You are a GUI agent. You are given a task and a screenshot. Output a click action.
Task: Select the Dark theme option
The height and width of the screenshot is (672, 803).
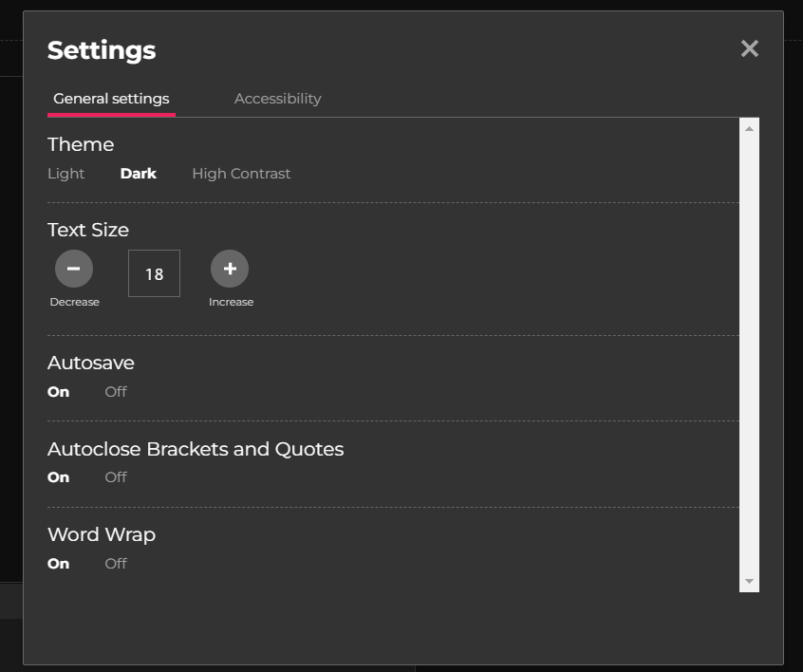point(139,174)
